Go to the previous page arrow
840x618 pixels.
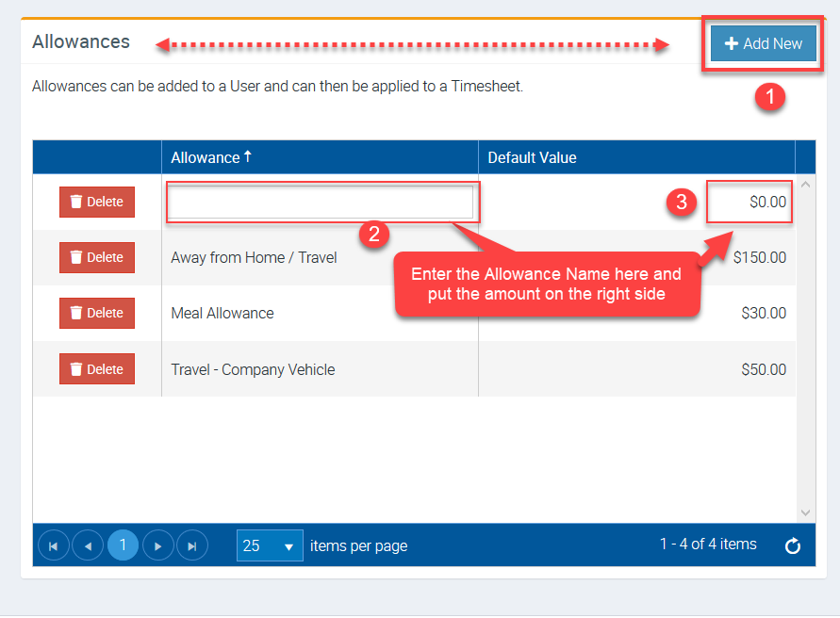[88, 545]
